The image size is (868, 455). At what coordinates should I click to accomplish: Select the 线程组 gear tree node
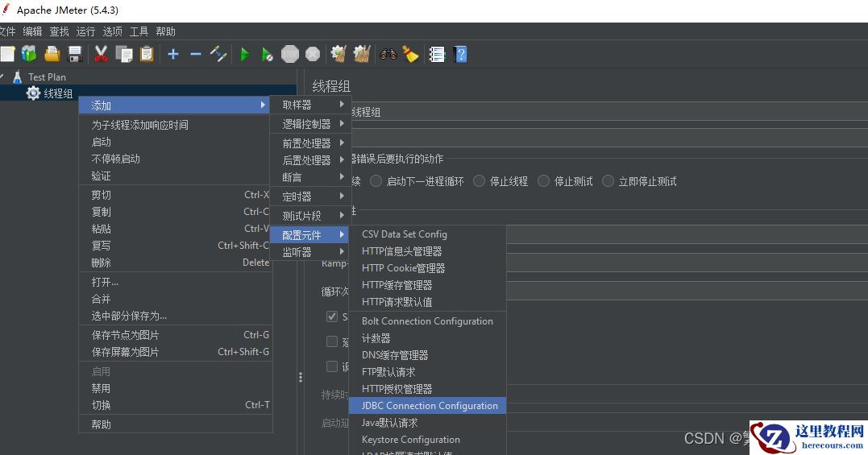pos(50,93)
